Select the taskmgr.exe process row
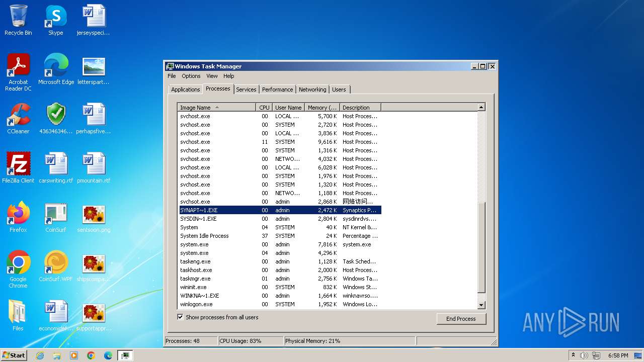Screen dimensions: 644x362 click(x=279, y=279)
